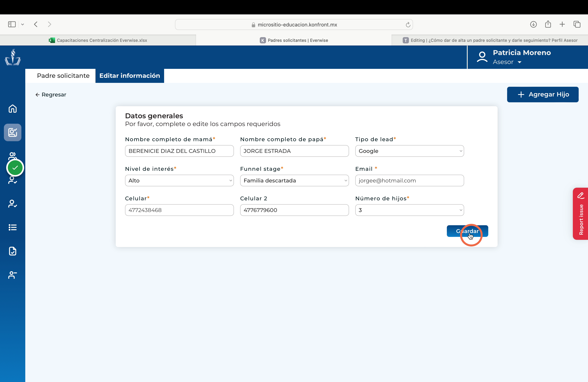
Task: Switch to the Editing browser tab
Action: pos(490,40)
